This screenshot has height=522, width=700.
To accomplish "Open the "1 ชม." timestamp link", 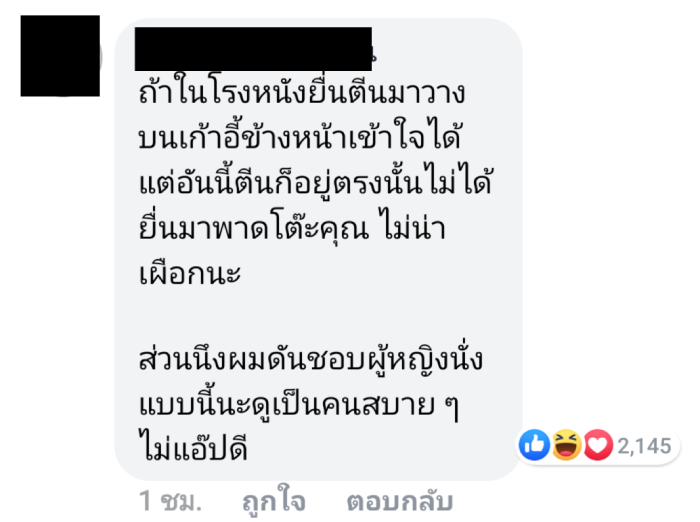I will (170, 501).
